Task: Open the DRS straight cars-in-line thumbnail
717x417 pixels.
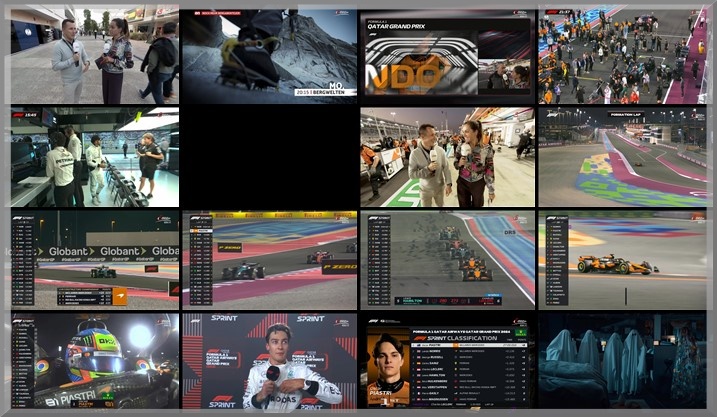Action: (447, 260)
